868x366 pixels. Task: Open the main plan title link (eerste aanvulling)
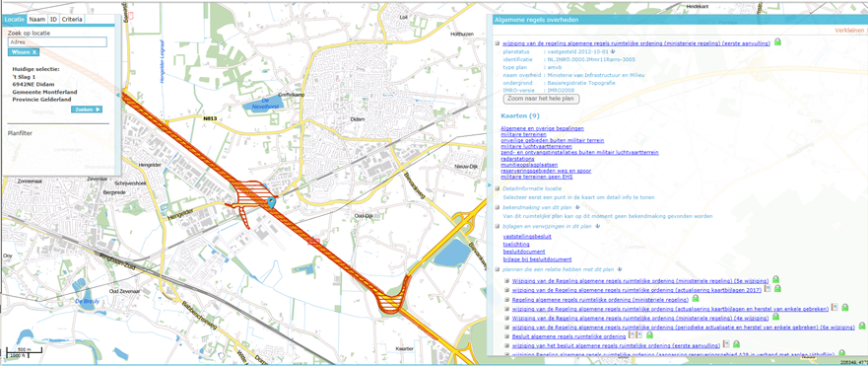[636, 42]
